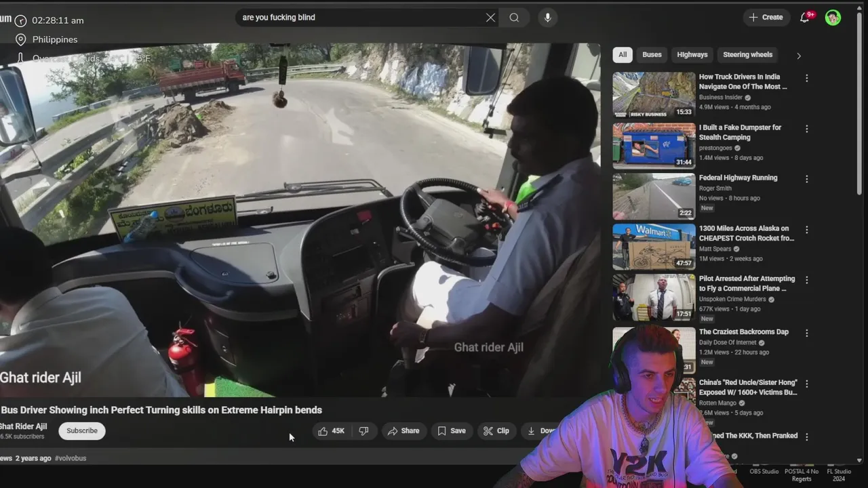Click the 02:28:11 am clock overlay

click(x=58, y=20)
